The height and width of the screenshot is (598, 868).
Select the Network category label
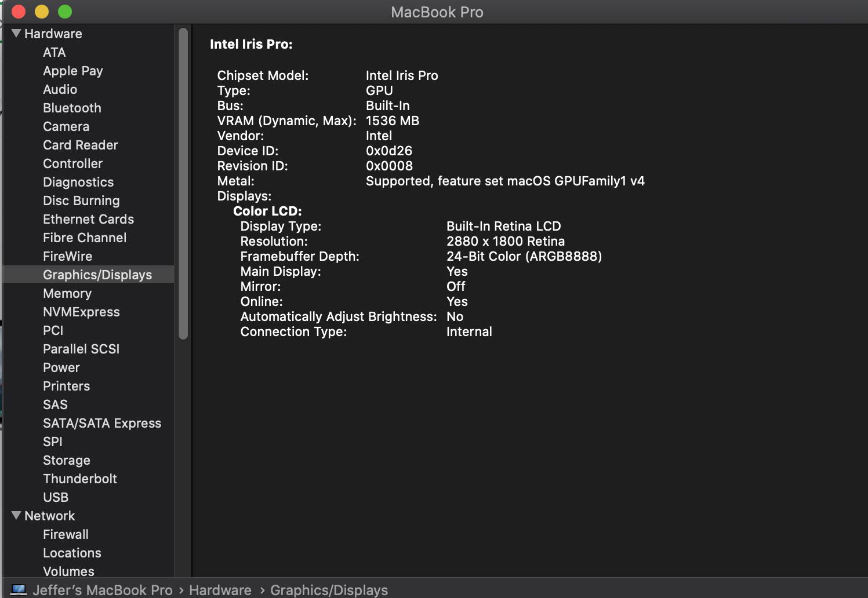(50, 516)
